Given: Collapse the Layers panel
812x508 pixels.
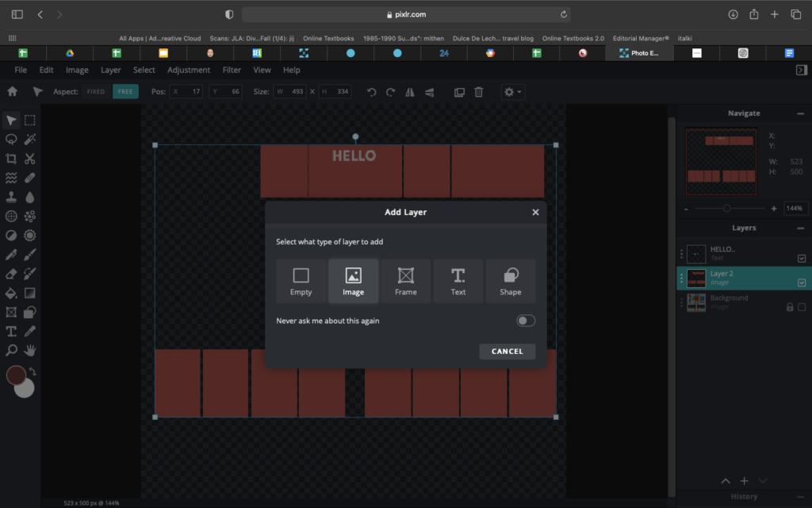Looking at the screenshot, I should pos(800,228).
